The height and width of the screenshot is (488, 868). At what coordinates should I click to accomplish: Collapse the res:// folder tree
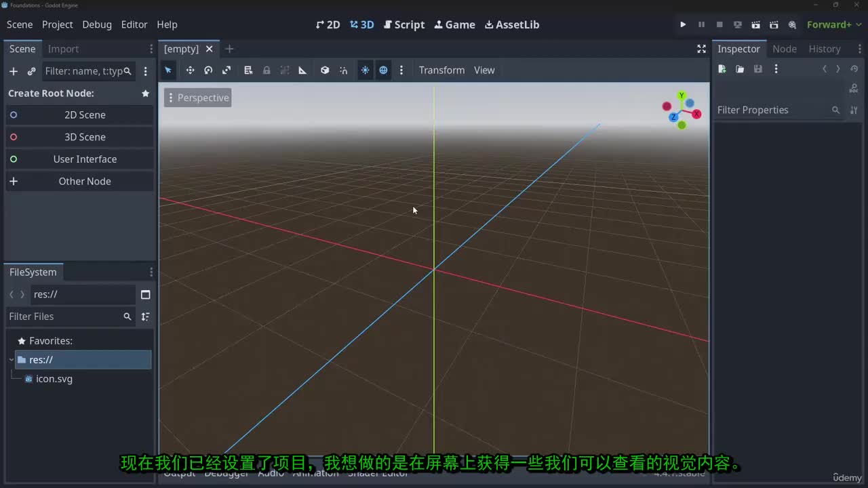[x=11, y=360]
